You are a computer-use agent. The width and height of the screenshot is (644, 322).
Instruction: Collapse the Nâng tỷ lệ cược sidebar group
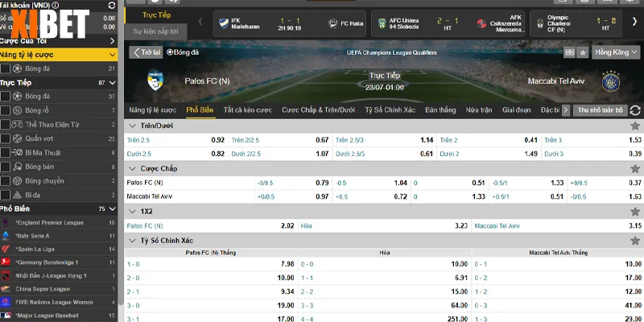pyautogui.click(x=112, y=54)
